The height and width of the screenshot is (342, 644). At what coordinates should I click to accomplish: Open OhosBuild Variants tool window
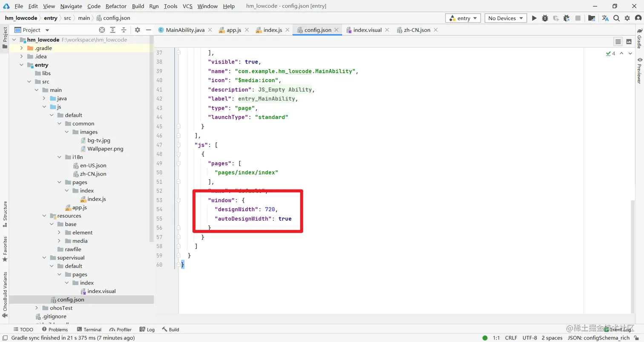[x=5, y=295]
